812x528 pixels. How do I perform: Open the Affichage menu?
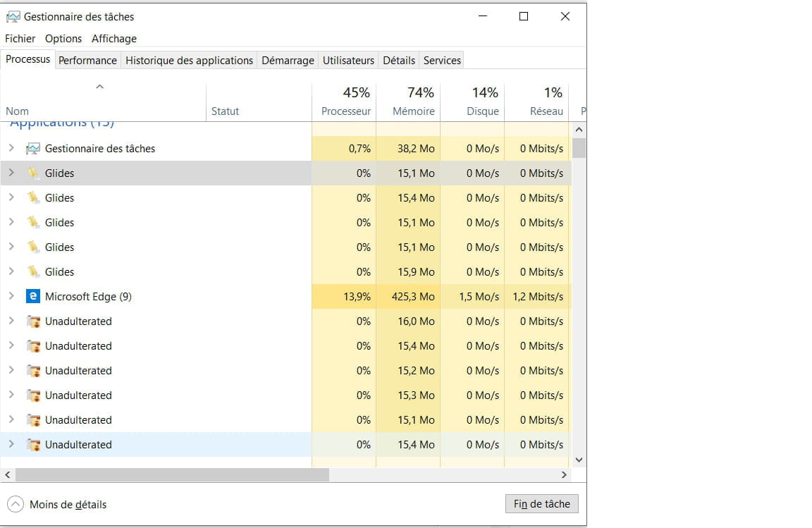(114, 38)
